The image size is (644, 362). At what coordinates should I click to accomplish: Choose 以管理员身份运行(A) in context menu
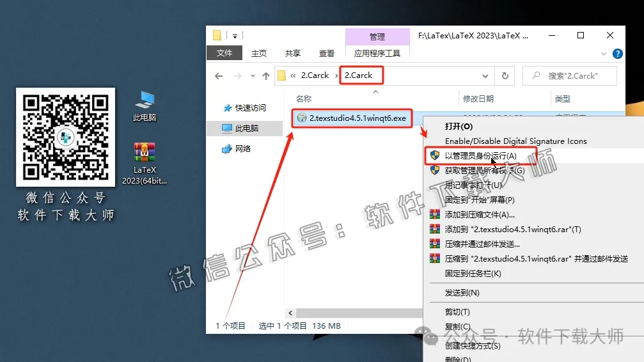480,155
